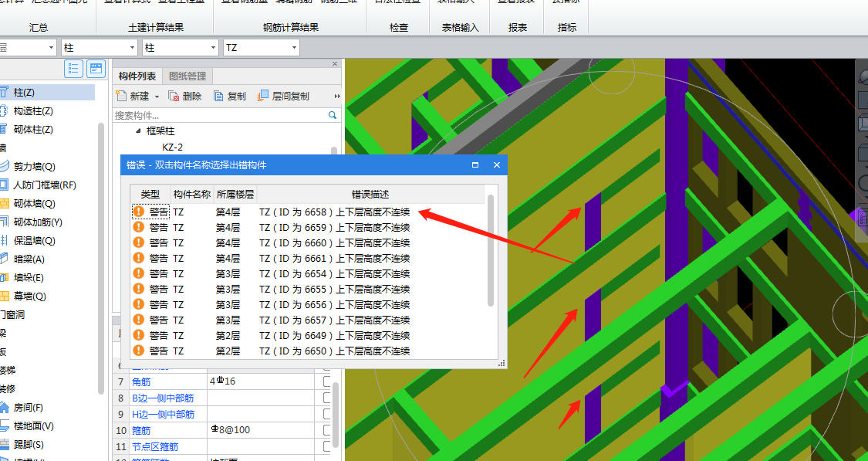Viewport: 868px width, 461px height.
Task: Click the 类型 column header
Action: [150, 194]
